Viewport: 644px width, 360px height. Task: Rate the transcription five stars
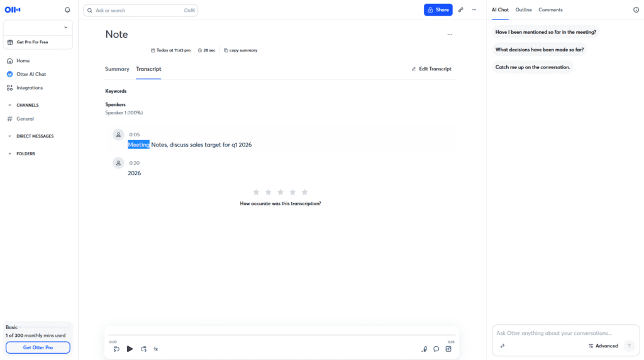tap(305, 192)
